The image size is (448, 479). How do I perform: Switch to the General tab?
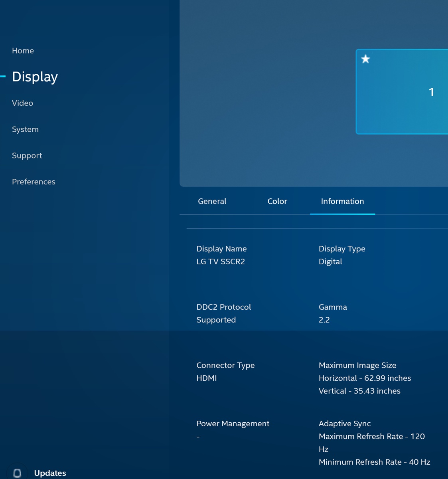212,201
